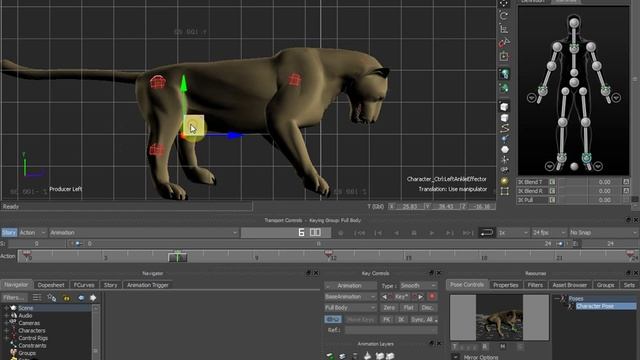Switch to the Dopesheet tab
The image size is (640, 360).
coord(51,285)
